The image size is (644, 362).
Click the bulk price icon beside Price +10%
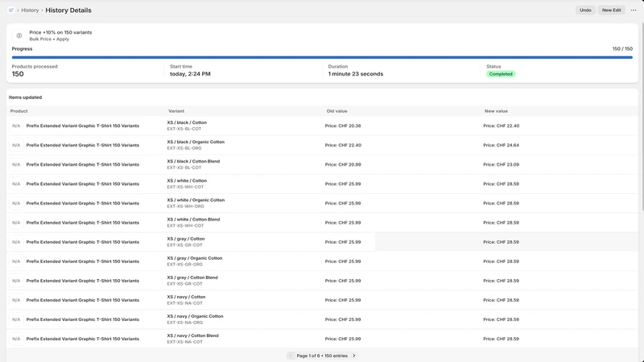click(19, 35)
